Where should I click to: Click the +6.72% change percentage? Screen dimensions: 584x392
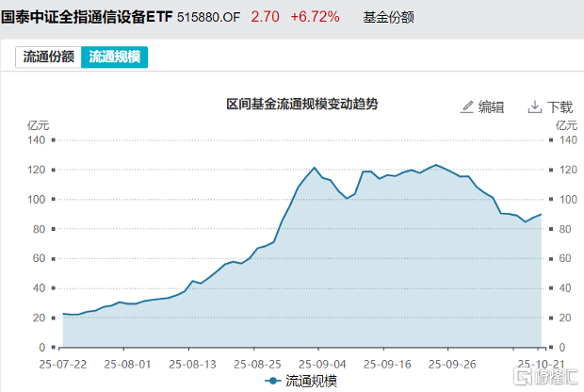coord(315,17)
